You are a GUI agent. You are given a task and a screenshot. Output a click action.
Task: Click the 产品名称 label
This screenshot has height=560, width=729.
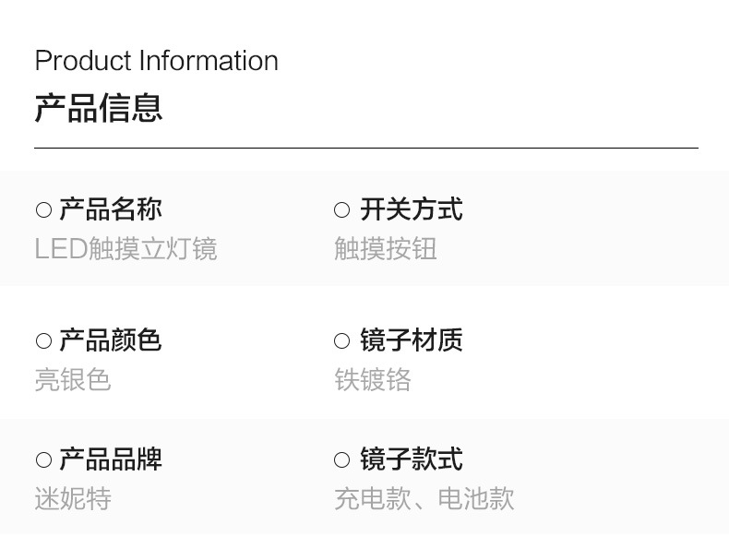110,210
